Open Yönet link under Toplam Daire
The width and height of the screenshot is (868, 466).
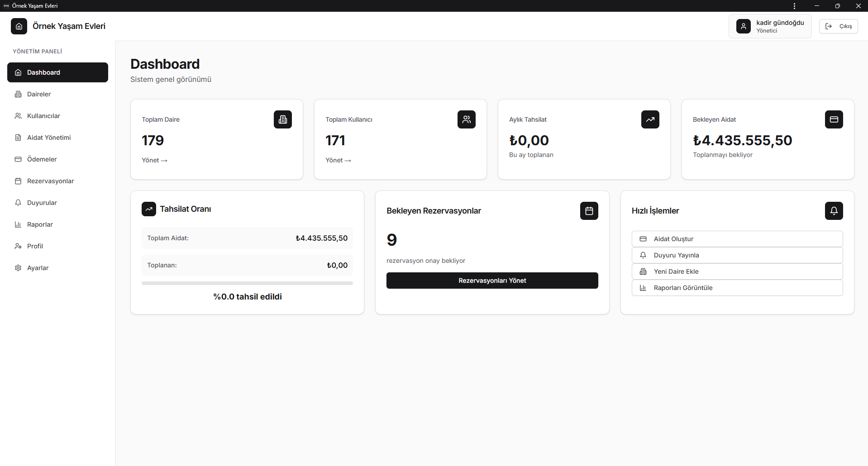coord(154,160)
